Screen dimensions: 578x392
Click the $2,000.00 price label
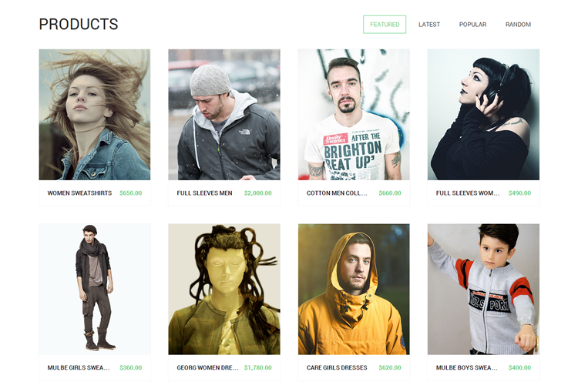257,193
